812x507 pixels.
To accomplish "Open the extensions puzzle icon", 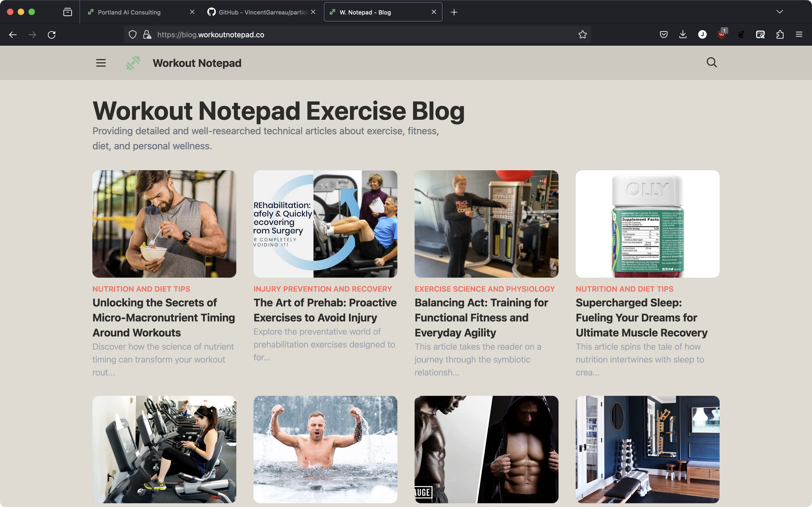I will [x=780, y=35].
